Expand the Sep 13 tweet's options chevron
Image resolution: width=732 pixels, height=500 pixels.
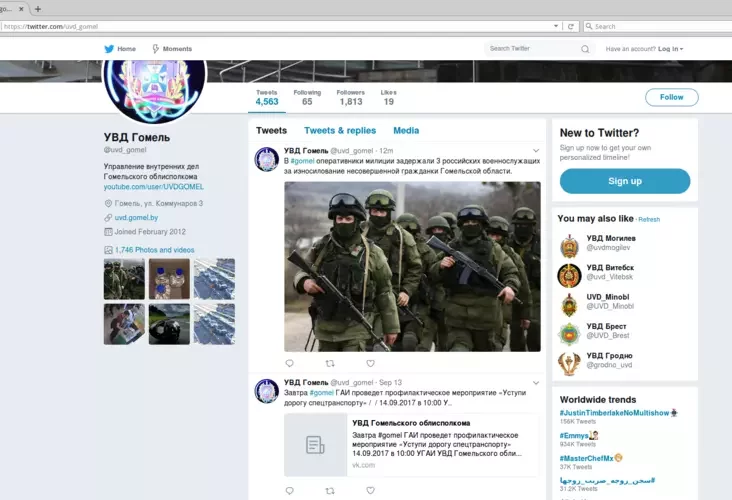[535, 382]
